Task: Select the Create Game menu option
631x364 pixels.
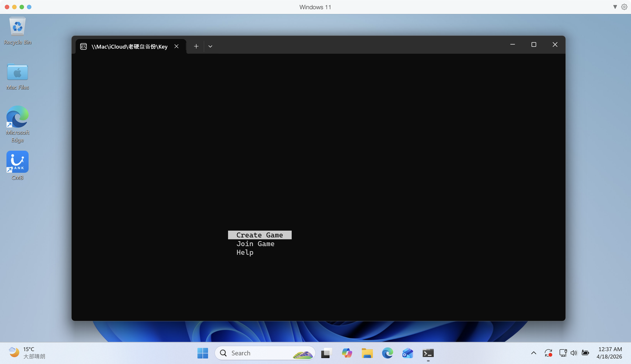Action: (x=259, y=235)
